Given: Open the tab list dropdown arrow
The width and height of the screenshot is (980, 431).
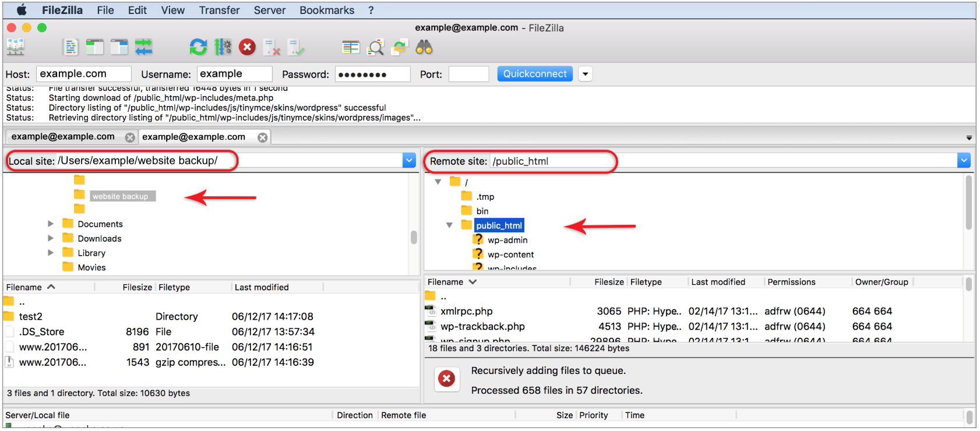Looking at the screenshot, I should pos(969,138).
